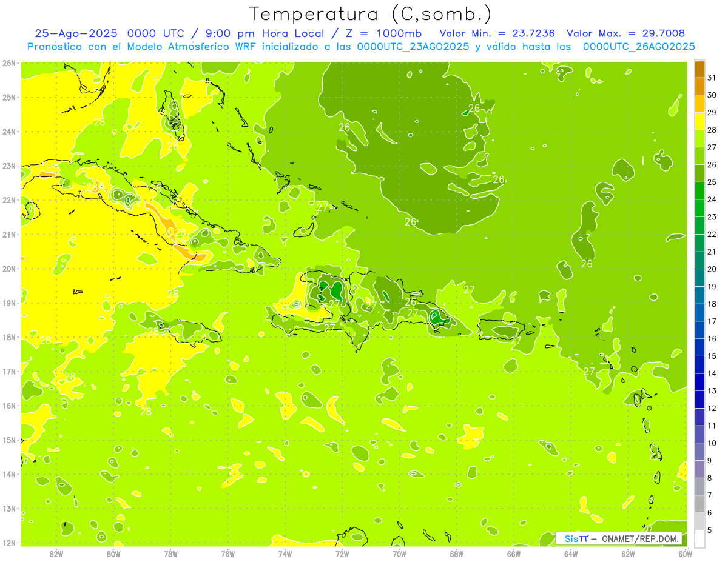Image resolution: width=728 pixels, height=562 pixels.
Task: Click the "23N" latitude axis label
Action: (x=8, y=166)
